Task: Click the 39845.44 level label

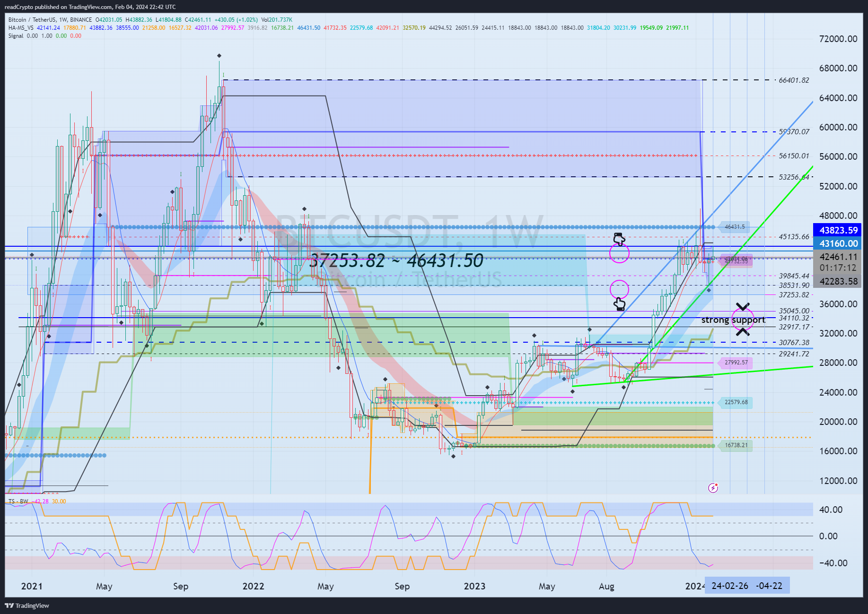Action: [x=794, y=276]
